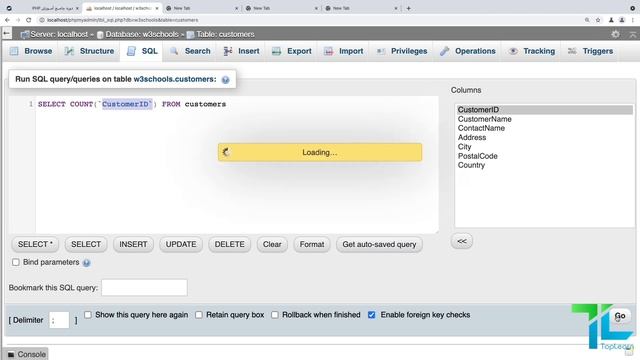Click the navigation panel toggle arrow
This screenshot has height=360, width=640.
point(7,34)
